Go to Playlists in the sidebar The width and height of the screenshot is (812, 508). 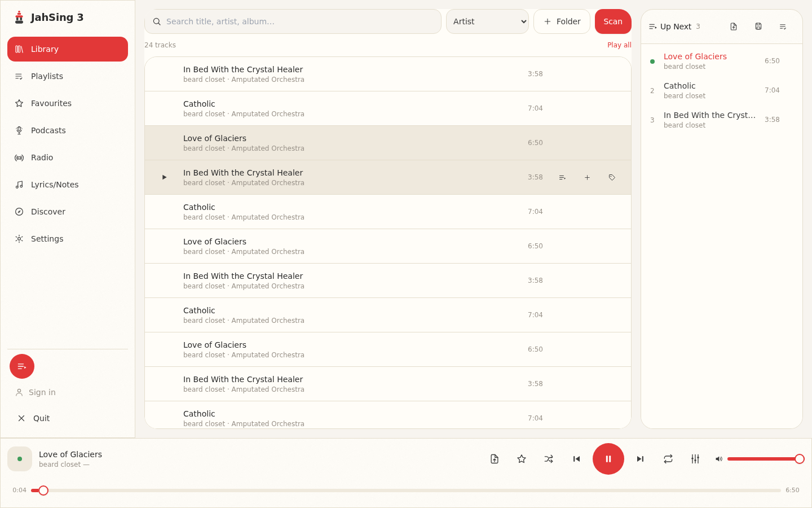[68, 76]
